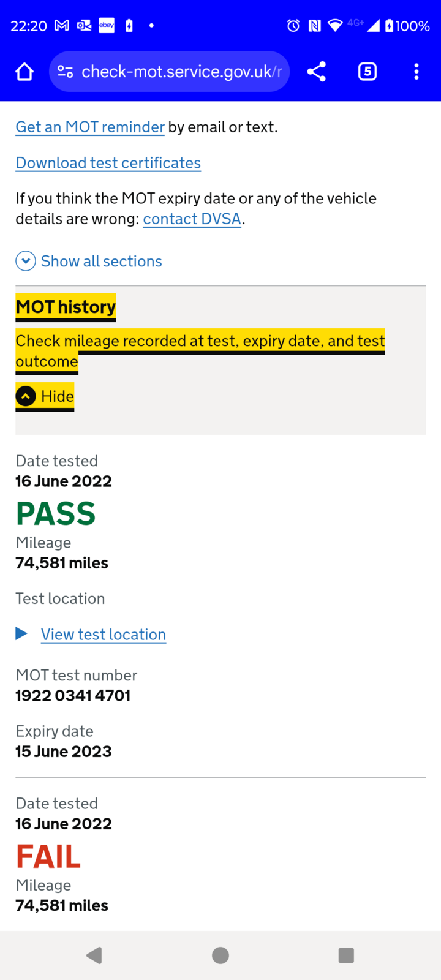Follow the contact DVSA link
Screen dimensions: 441x980
click(192, 219)
